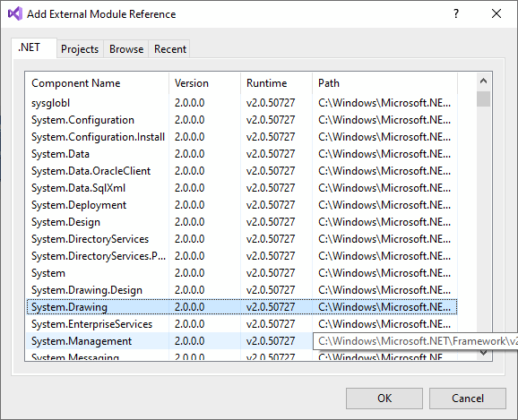This screenshot has width=518, height=420.
Task: Click the path cell of System.Deployment row
Action: (x=384, y=205)
